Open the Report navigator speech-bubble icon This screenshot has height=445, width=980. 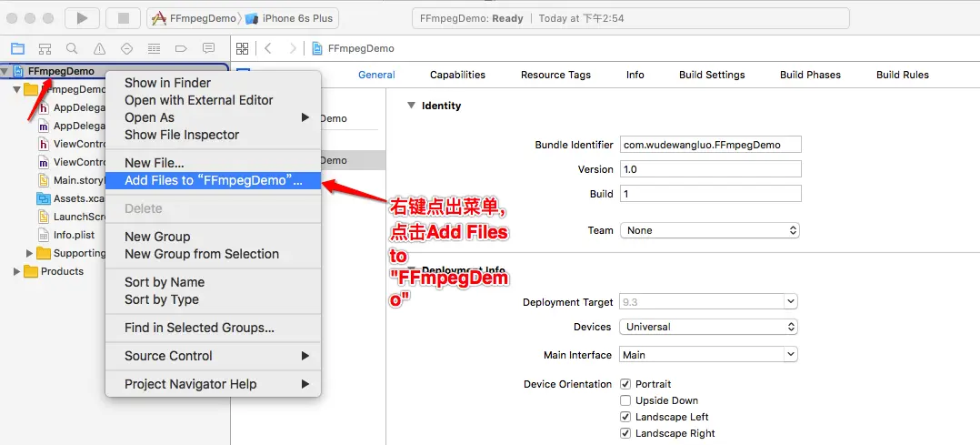pos(209,48)
